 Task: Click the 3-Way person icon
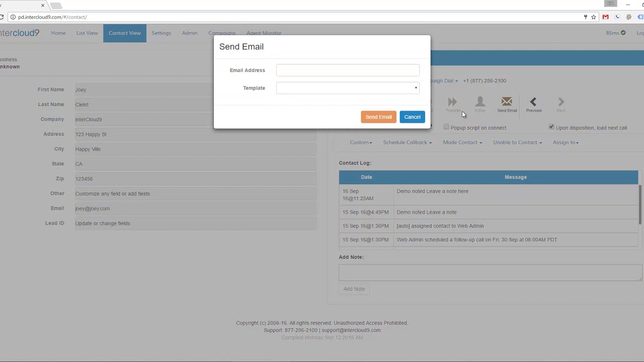(480, 102)
